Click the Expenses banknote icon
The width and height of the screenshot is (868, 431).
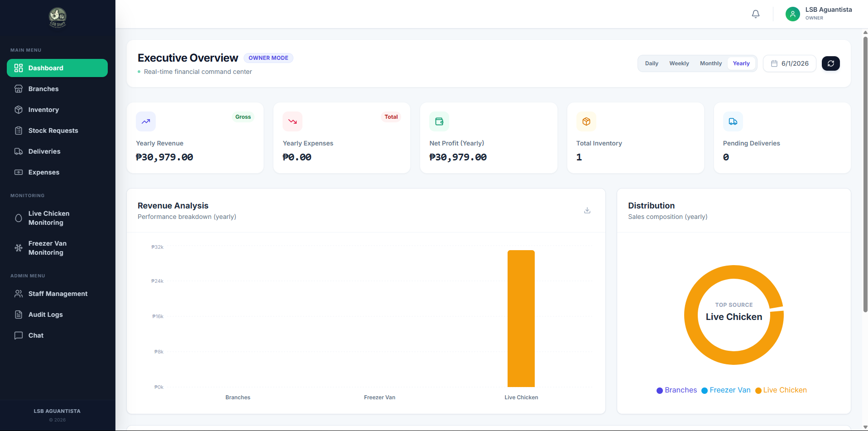19,172
